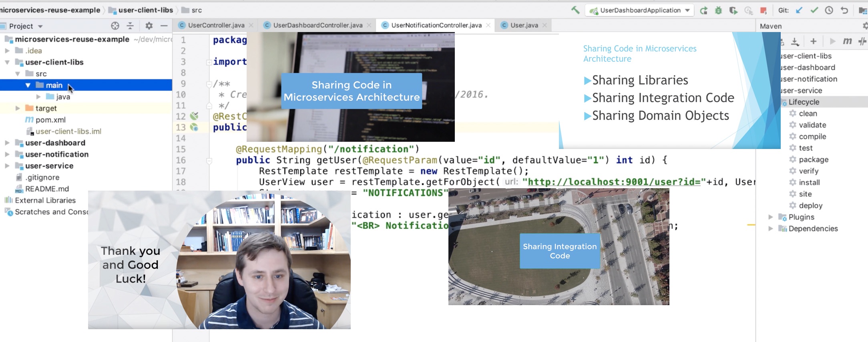This screenshot has width=868, height=342.
Task: Locate the opened file with Project crosshair icon
Action: (x=115, y=26)
